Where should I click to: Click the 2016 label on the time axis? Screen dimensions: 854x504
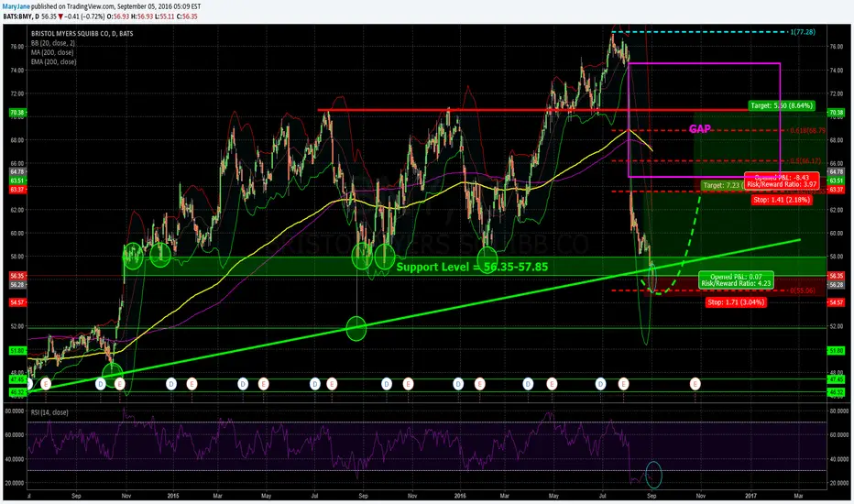click(x=460, y=496)
